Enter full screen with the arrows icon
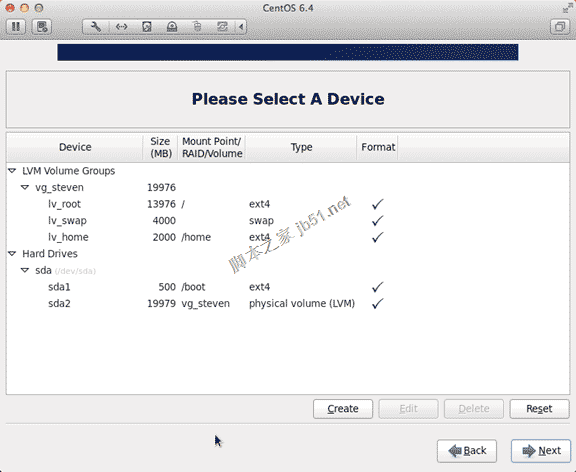Image resolution: width=576 pixels, height=472 pixels. (567, 8)
